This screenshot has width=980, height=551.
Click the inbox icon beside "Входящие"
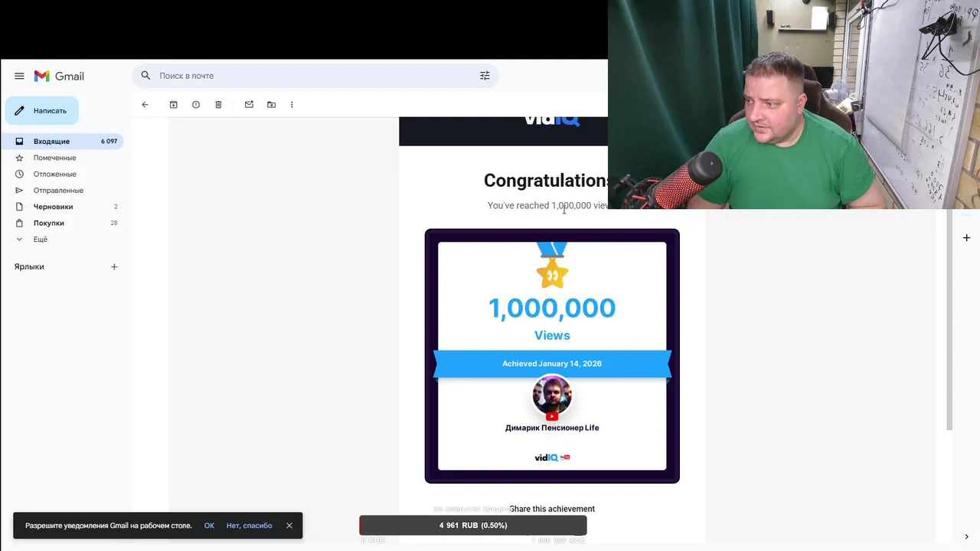click(19, 142)
